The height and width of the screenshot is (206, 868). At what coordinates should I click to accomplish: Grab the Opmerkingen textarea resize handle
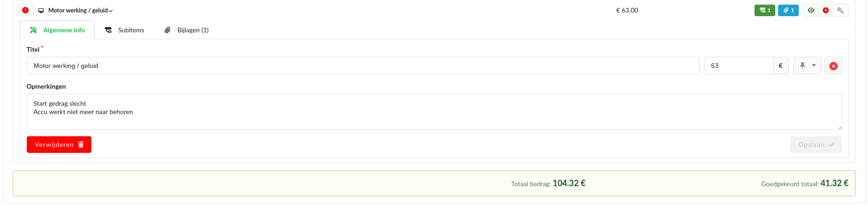point(840,127)
